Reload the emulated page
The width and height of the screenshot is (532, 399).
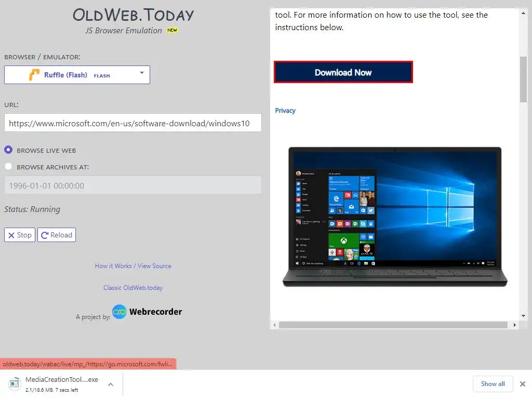click(57, 235)
